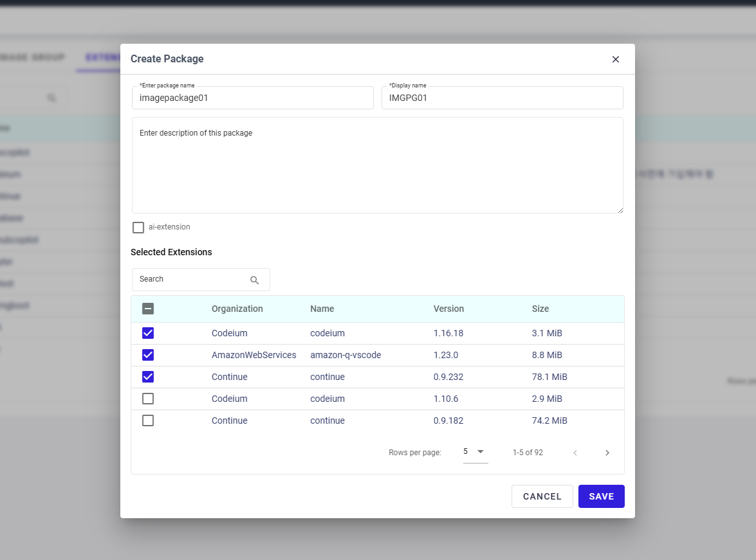Click the 1-5 of 92 pagination text
Screen dimensions: 756x560
click(528, 453)
